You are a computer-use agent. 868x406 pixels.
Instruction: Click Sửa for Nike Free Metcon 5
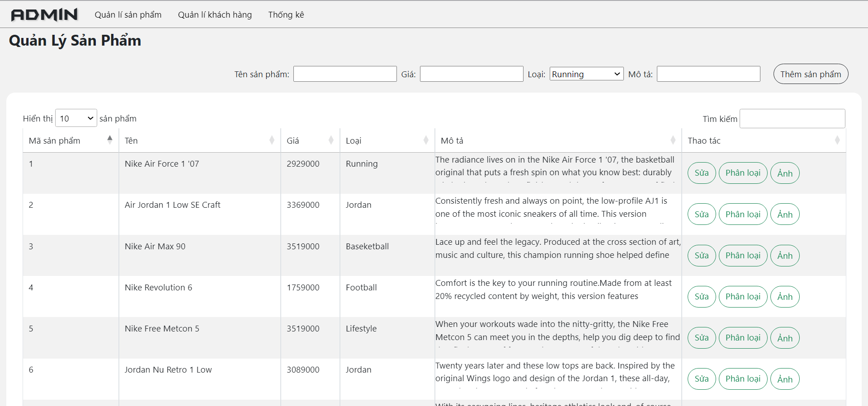(x=702, y=338)
